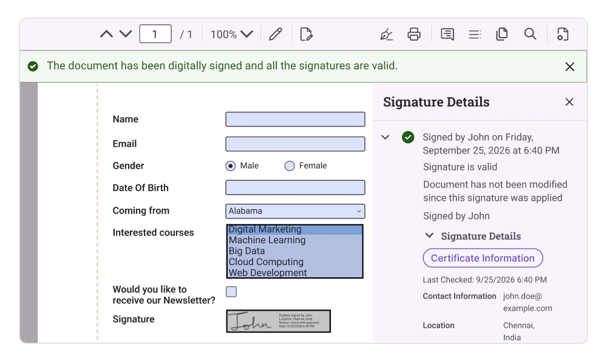Click 'Signature is valid' text
The height and width of the screenshot is (364, 607).
[x=460, y=167]
